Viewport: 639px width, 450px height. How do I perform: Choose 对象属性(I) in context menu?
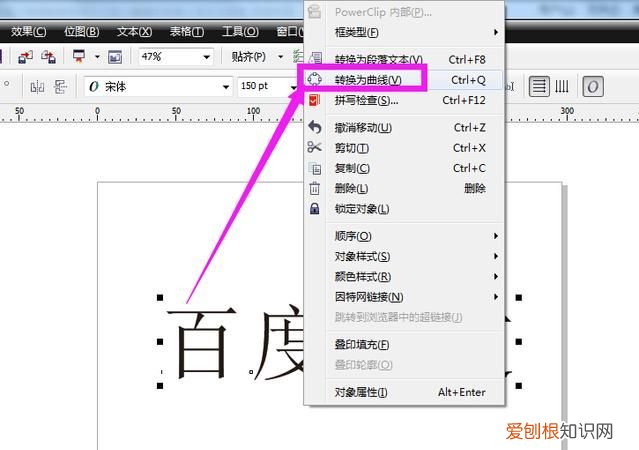click(404, 392)
